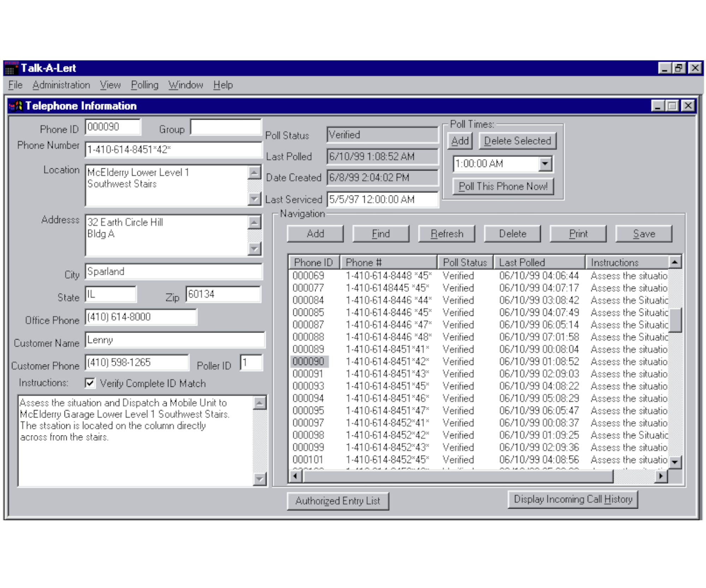The image size is (706, 588).
Task: Click the Customer Name field containing Lenny
Action: coord(175,340)
